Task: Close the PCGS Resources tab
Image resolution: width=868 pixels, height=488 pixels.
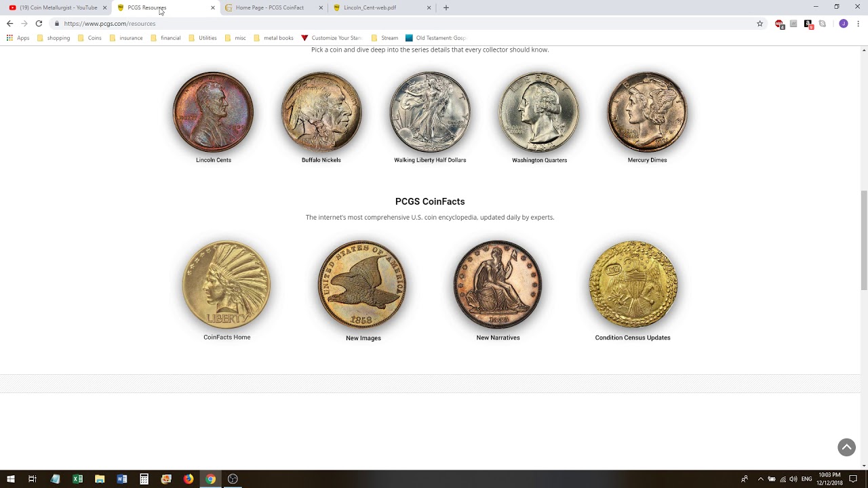Action: click(213, 7)
